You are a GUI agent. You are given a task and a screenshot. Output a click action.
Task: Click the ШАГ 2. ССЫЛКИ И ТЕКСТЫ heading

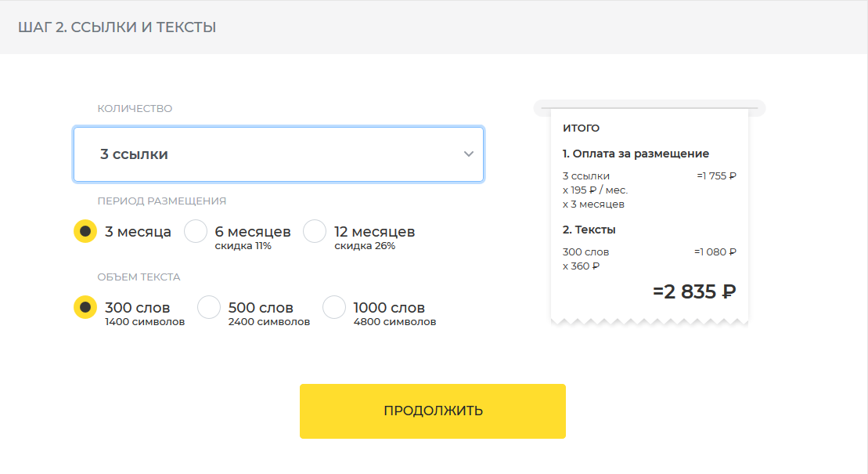click(117, 27)
